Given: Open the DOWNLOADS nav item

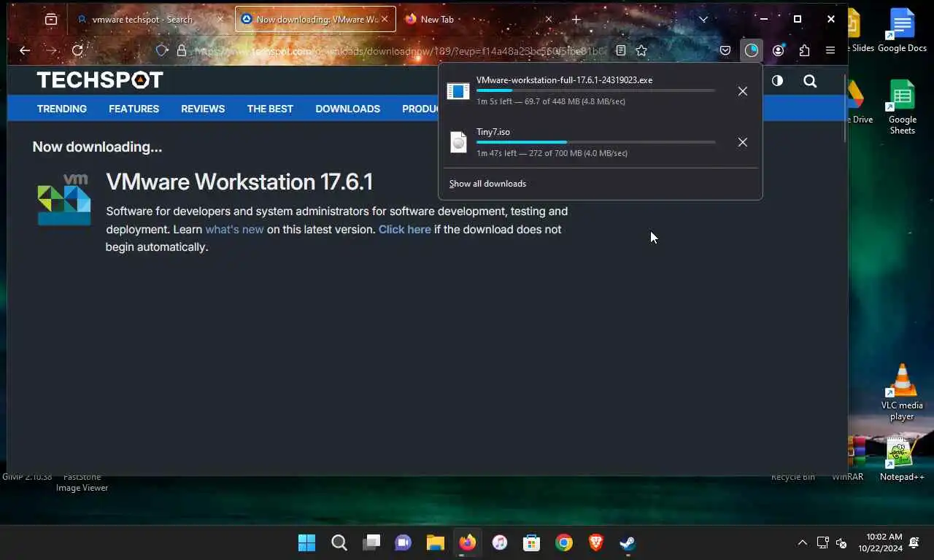Looking at the screenshot, I should point(347,109).
